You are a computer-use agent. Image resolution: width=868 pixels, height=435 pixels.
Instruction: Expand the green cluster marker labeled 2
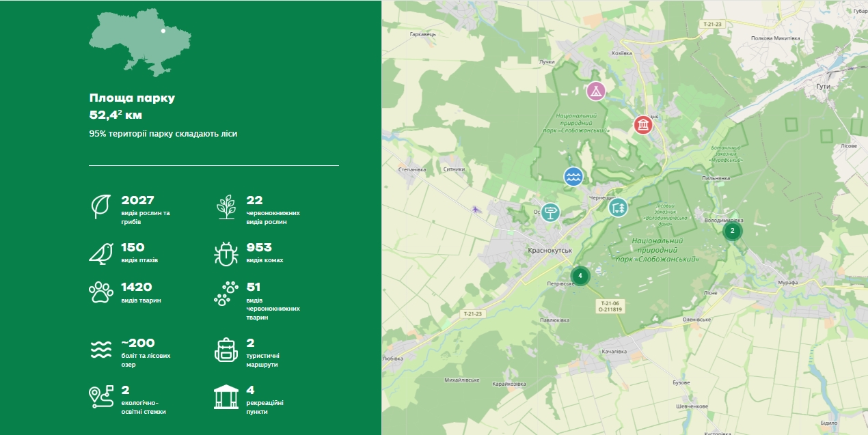point(732,231)
